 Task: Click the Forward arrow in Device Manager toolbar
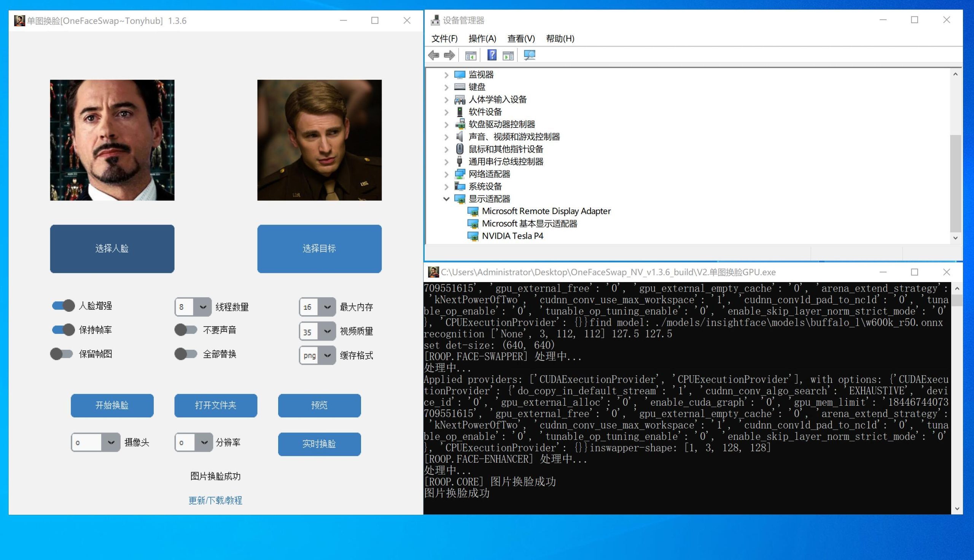[449, 56]
